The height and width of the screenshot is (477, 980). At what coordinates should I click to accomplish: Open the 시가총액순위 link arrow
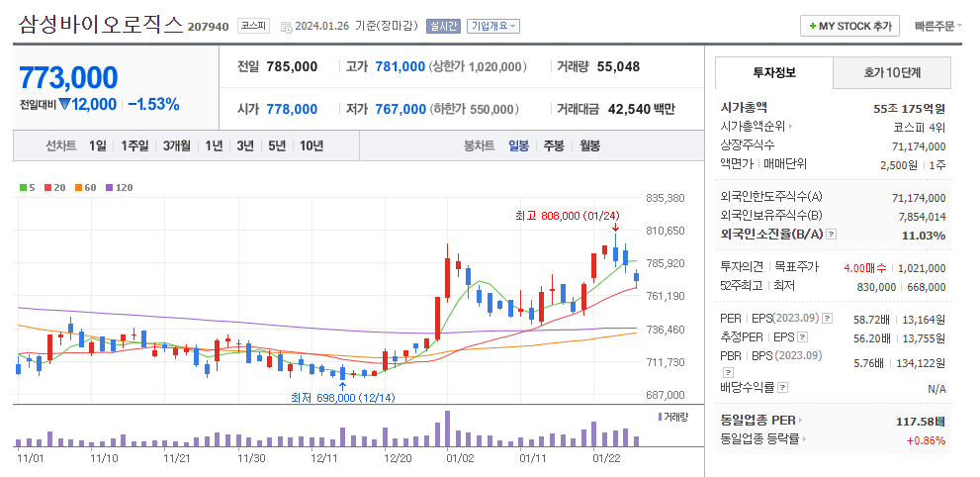click(790, 127)
